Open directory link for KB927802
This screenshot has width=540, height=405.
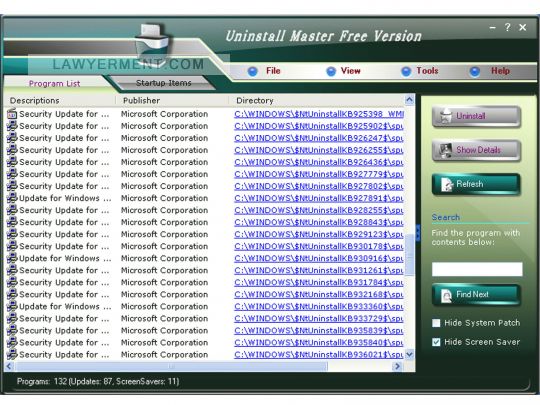[319, 186]
